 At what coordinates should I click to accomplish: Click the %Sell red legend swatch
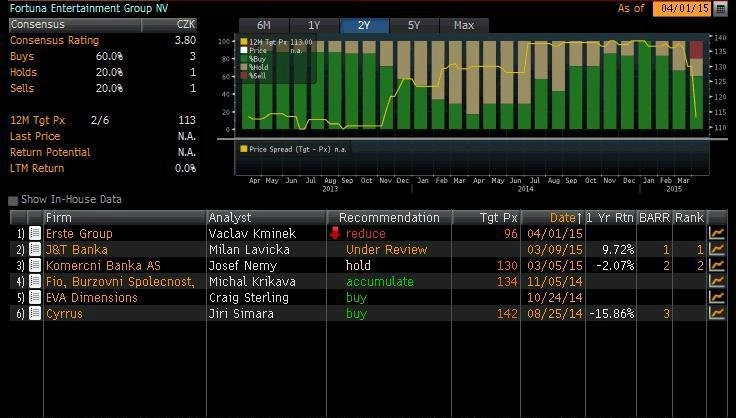click(x=244, y=76)
